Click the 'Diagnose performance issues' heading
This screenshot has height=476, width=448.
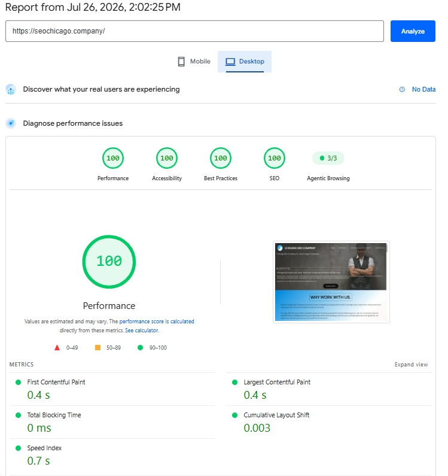[73, 123]
